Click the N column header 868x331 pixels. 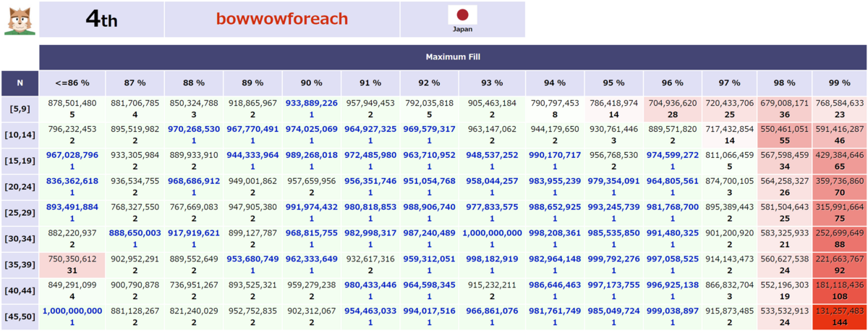[x=20, y=83]
